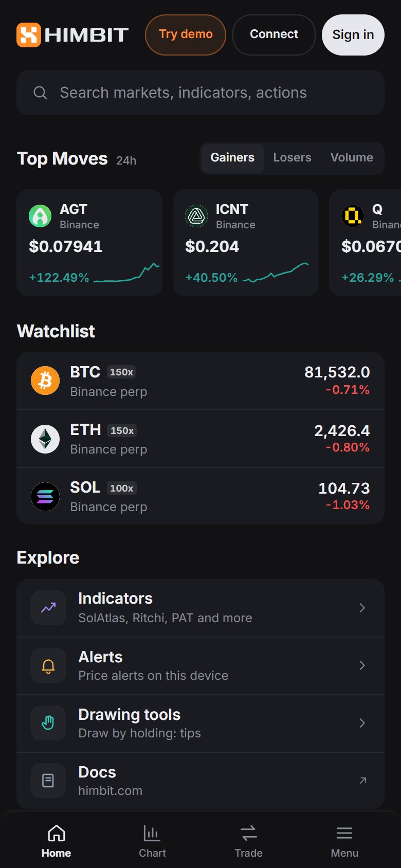Focus the Search markets input field
Viewport: 401px width, 868px height.
tap(200, 93)
